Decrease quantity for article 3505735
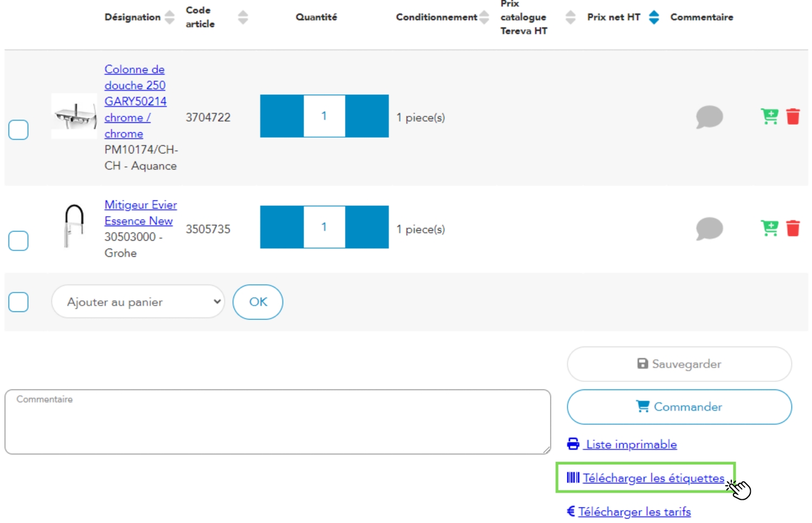The height and width of the screenshot is (523, 812). [281, 227]
